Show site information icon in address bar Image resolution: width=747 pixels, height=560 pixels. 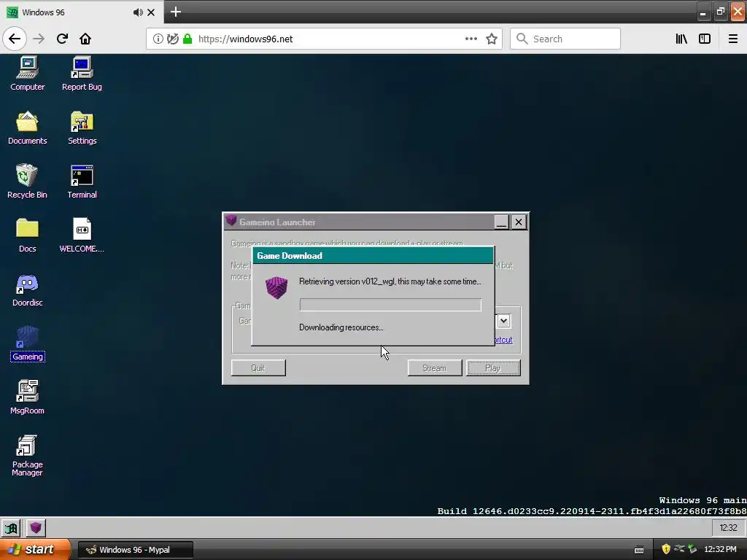[158, 39]
